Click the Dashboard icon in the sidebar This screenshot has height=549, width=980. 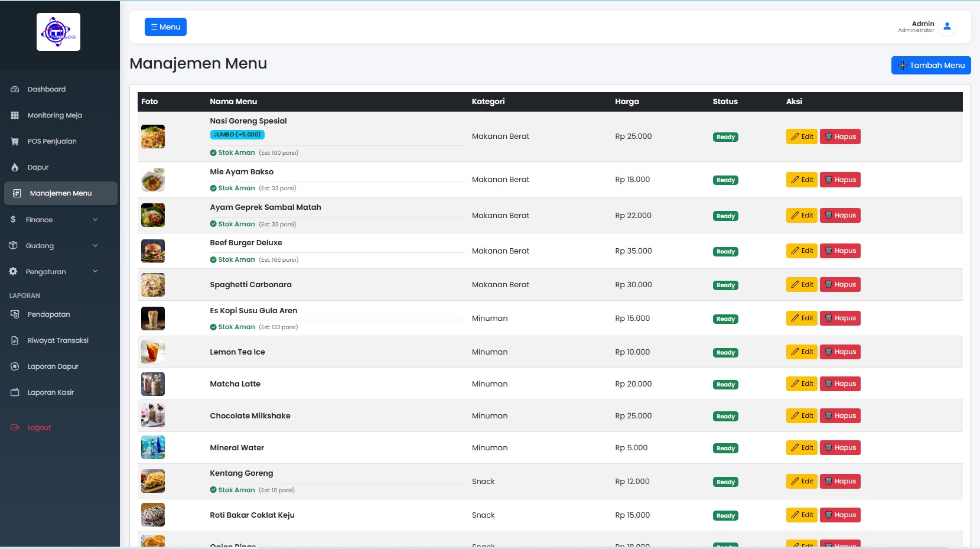coord(15,89)
